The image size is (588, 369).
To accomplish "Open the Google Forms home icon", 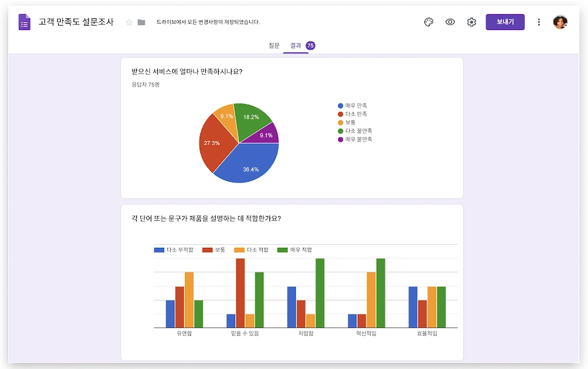I will [x=24, y=22].
